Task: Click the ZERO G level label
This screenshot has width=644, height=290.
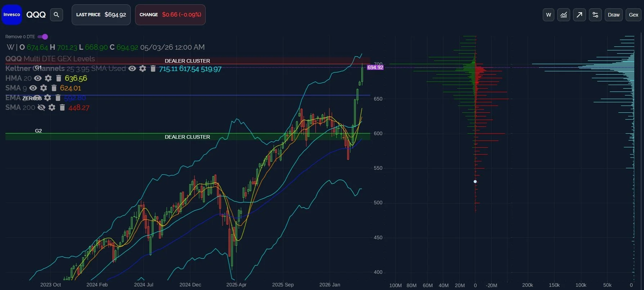Action: coord(32,98)
